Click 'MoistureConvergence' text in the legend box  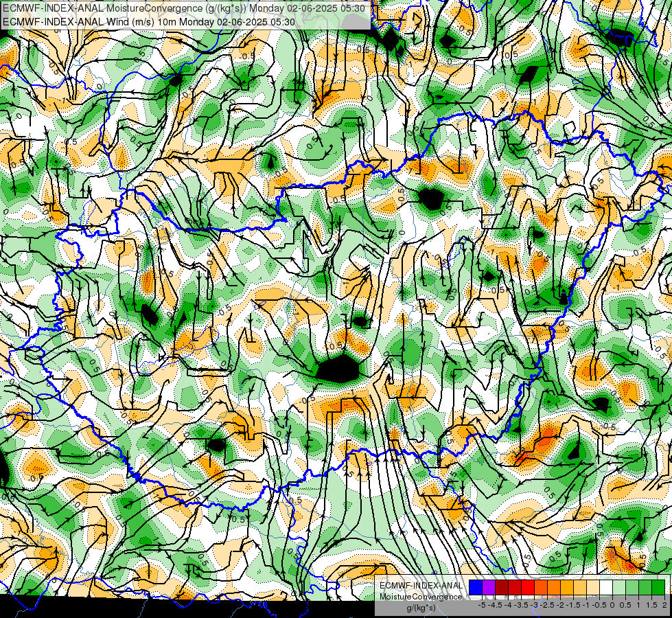pyautogui.click(x=421, y=597)
